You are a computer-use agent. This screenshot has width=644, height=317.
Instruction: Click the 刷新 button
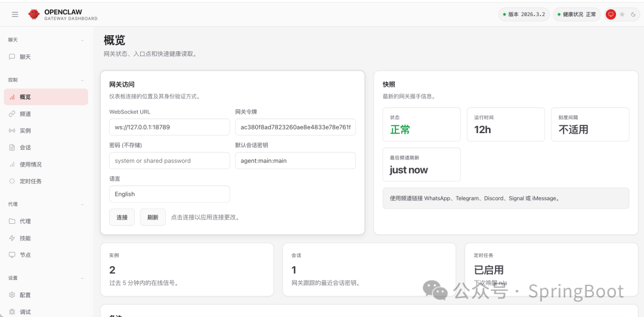coord(153,217)
